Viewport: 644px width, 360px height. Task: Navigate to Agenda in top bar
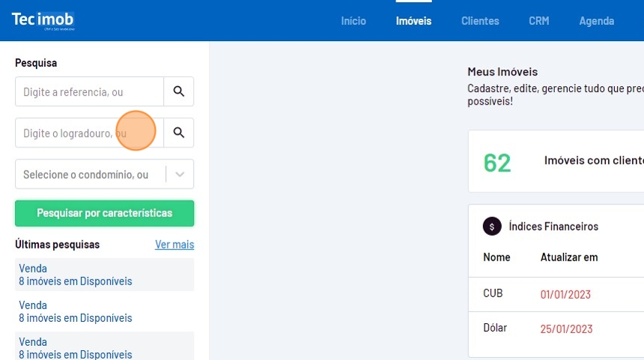[596, 21]
